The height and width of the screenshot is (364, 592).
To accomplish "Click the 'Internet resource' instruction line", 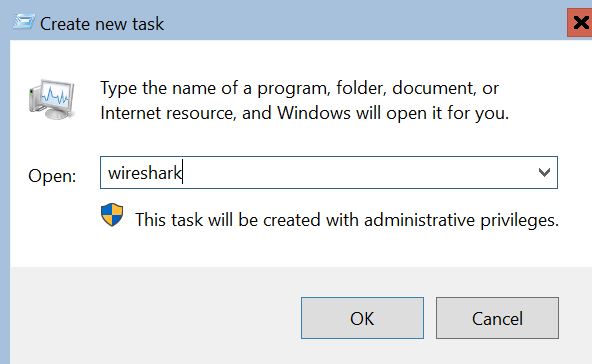I will coord(305,113).
